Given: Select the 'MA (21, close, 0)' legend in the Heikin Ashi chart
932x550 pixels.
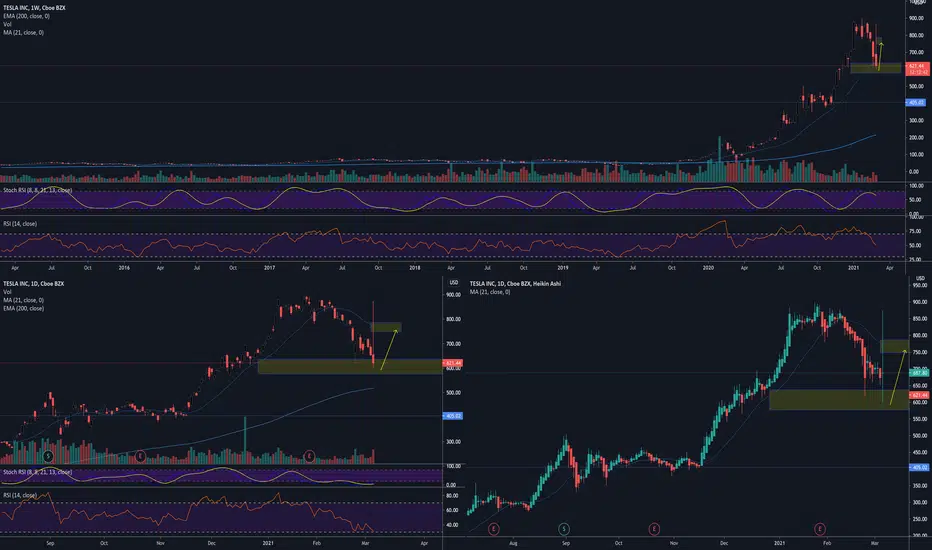Looking at the screenshot, I should click(490, 292).
